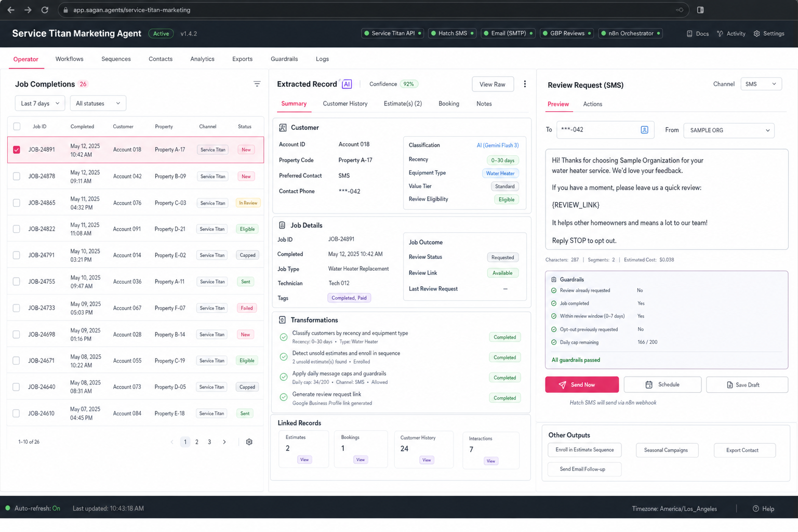The width and height of the screenshot is (798, 532).
Task: Select the JOB-24822 checkbox
Action: [17, 229]
